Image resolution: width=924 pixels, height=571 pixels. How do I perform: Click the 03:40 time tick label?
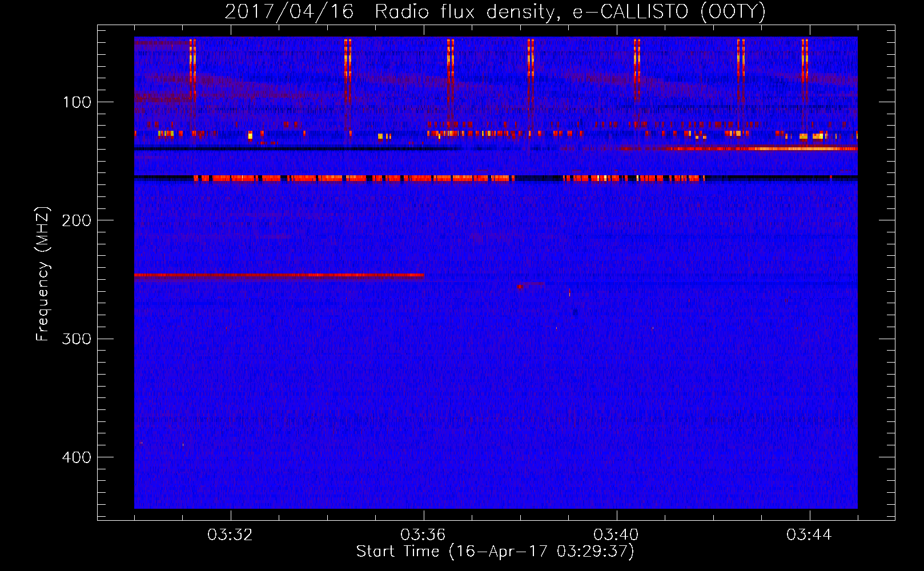point(616,535)
